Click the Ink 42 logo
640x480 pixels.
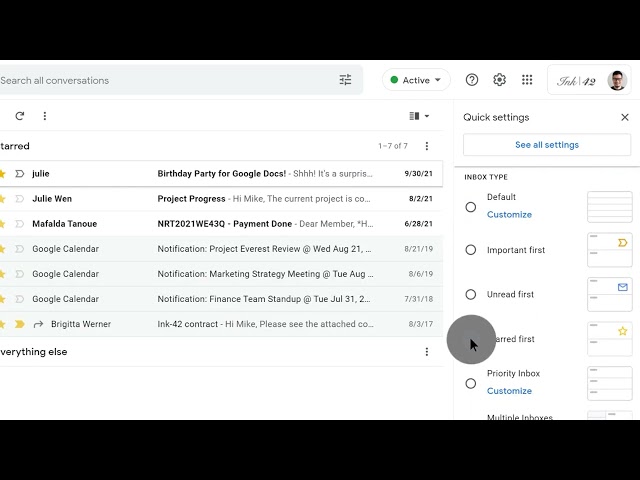(576, 81)
